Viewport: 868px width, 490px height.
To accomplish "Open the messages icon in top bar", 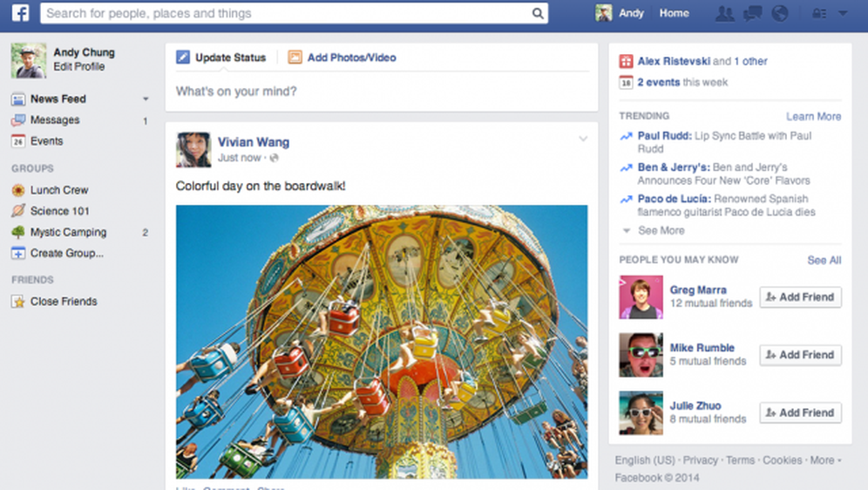I will click(752, 13).
